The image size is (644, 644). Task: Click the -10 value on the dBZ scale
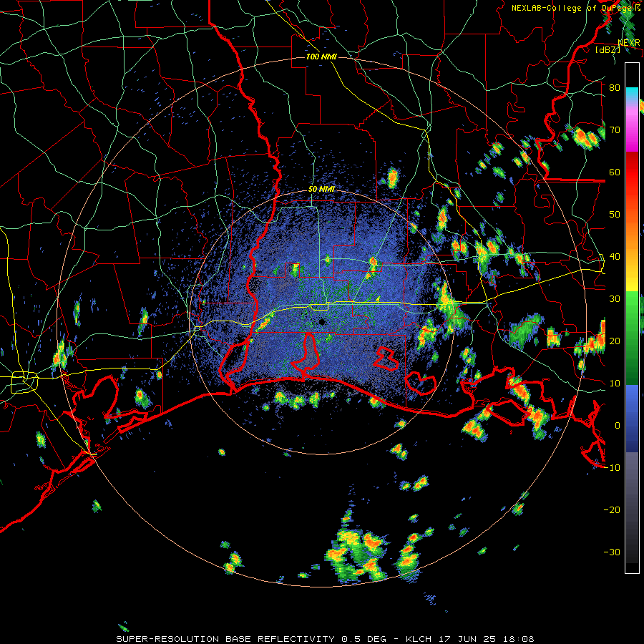pyautogui.click(x=612, y=467)
